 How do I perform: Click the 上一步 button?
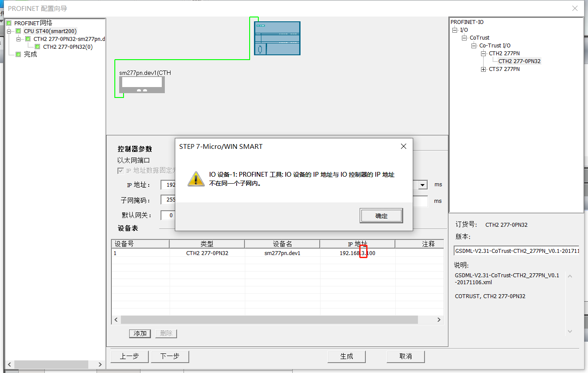(x=129, y=356)
